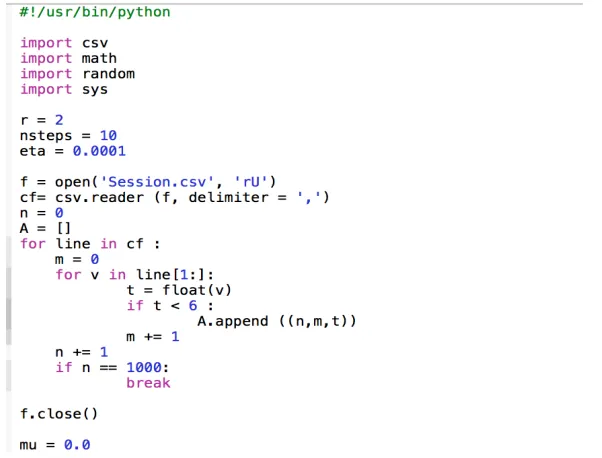This screenshot has height=458, width=602.
Task: Click the word 'delimiter'
Action: (228, 197)
